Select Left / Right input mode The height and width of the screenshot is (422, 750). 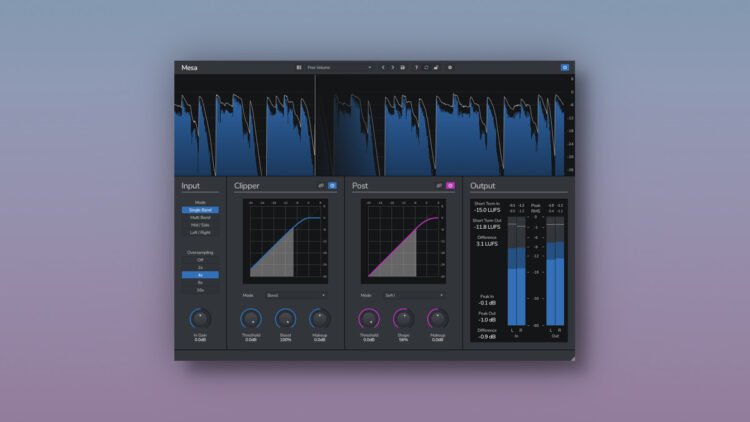tap(200, 233)
